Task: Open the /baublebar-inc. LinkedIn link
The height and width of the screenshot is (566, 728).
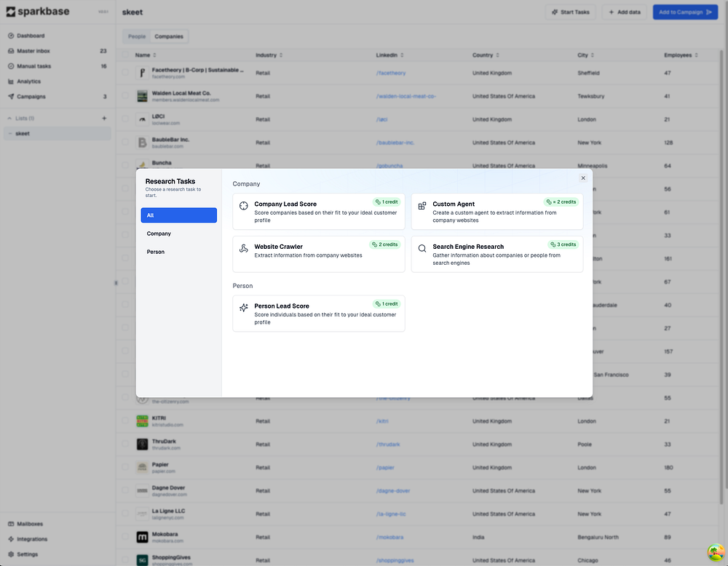Action: [x=395, y=143]
